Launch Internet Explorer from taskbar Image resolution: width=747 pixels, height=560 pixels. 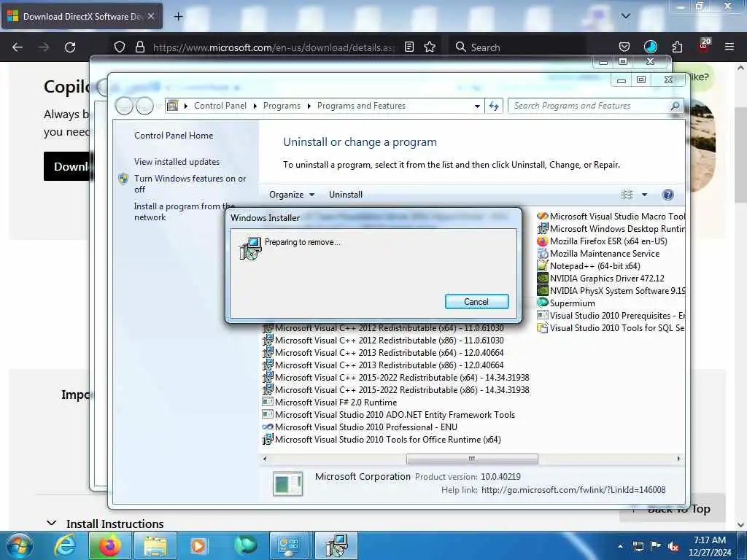click(x=64, y=545)
